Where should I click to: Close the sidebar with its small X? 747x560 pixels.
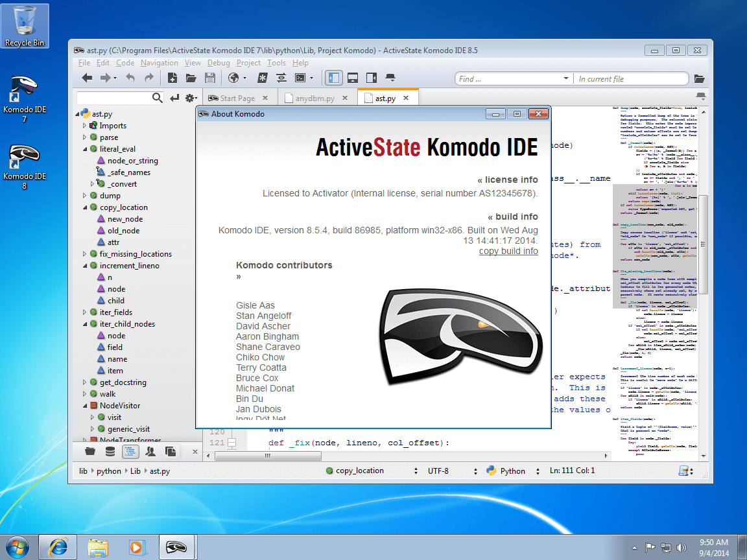tap(195, 451)
